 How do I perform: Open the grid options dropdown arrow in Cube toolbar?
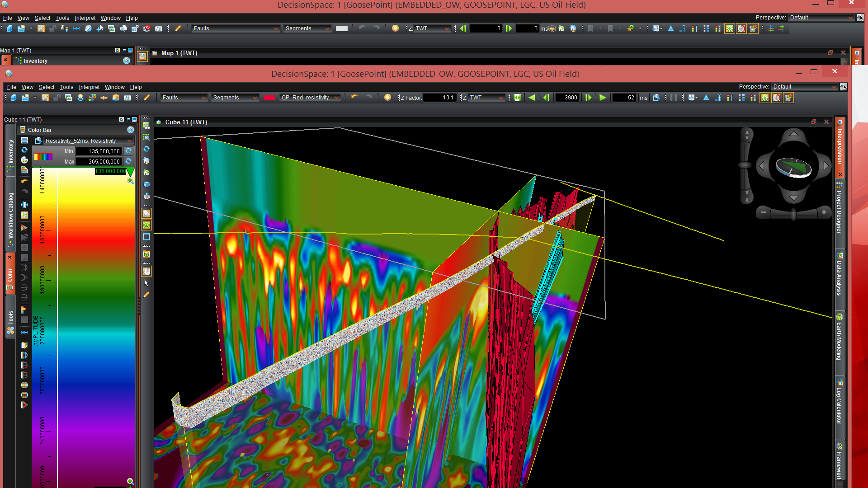(x=697, y=98)
